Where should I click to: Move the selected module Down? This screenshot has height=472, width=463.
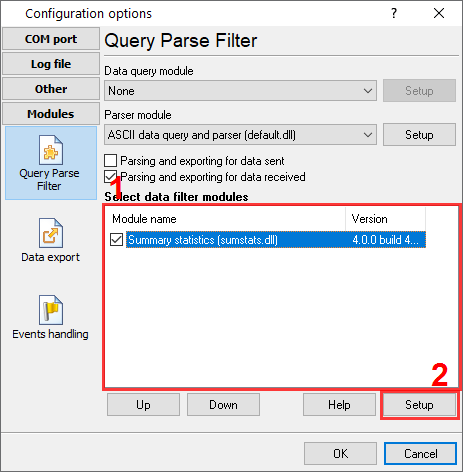pyautogui.click(x=223, y=405)
